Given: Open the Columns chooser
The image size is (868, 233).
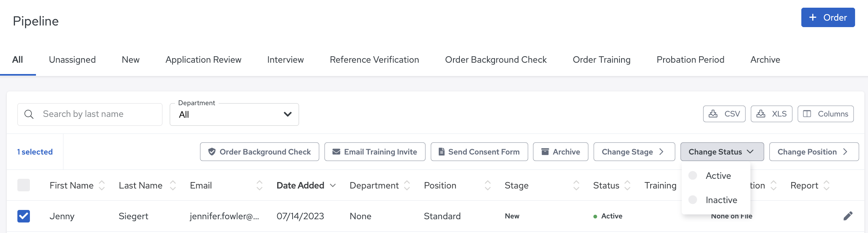Looking at the screenshot, I should 826,114.
